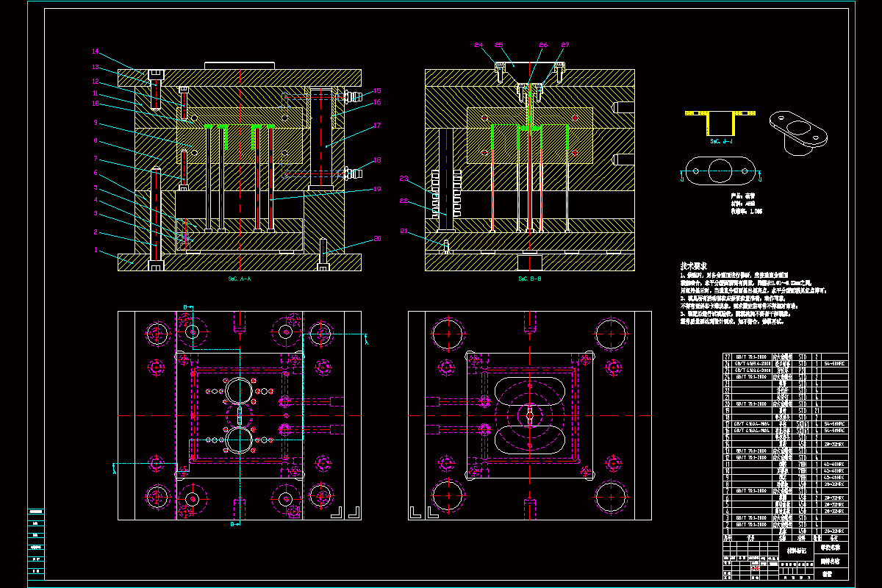882x588 pixels.
Task: Click the '技术要求' heading
Action: coord(693,265)
